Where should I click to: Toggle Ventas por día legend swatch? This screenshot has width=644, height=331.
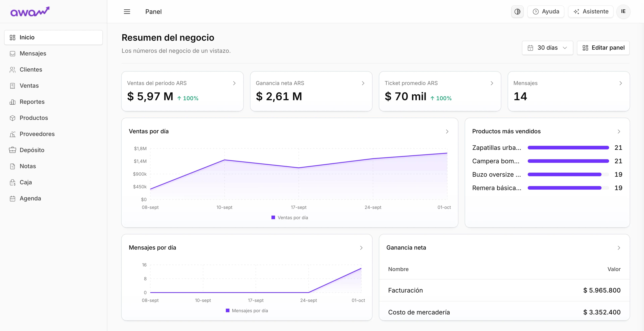[273, 217]
